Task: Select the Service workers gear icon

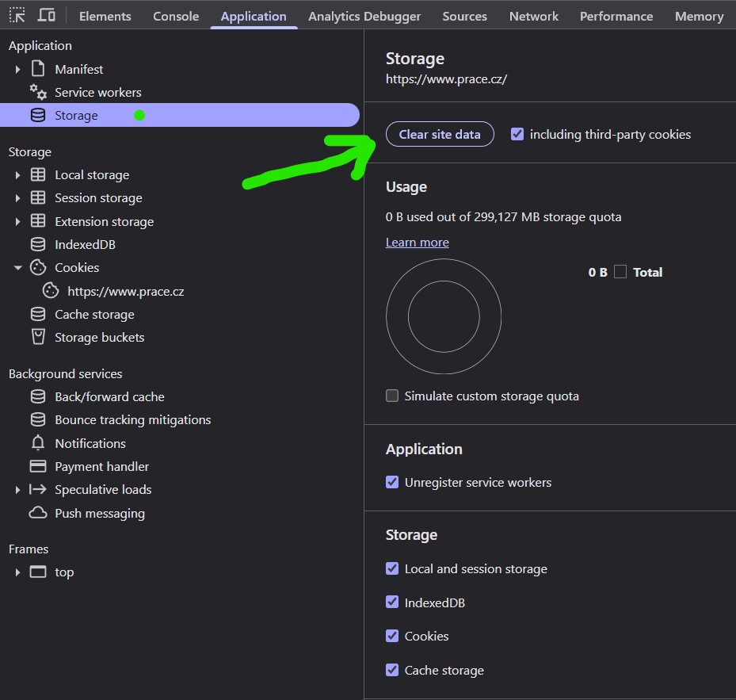Action: click(37, 92)
